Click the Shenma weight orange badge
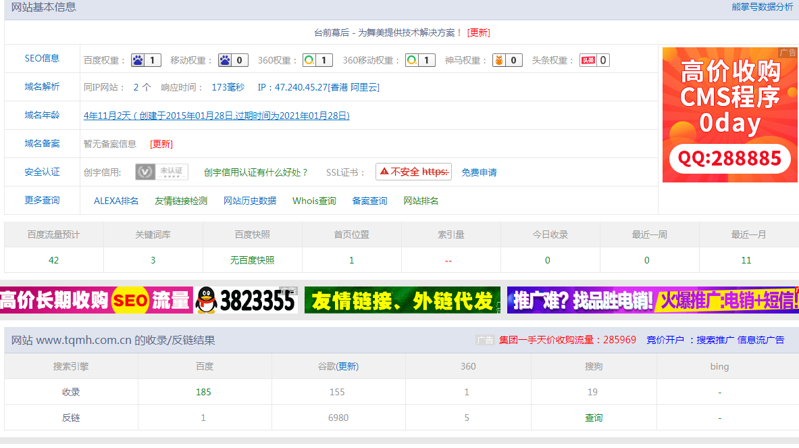The height and width of the screenshot is (448, 799). click(x=507, y=60)
